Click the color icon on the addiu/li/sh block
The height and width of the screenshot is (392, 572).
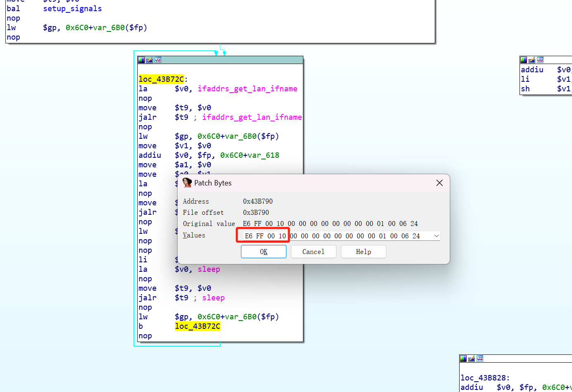pyautogui.click(x=524, y=60)
